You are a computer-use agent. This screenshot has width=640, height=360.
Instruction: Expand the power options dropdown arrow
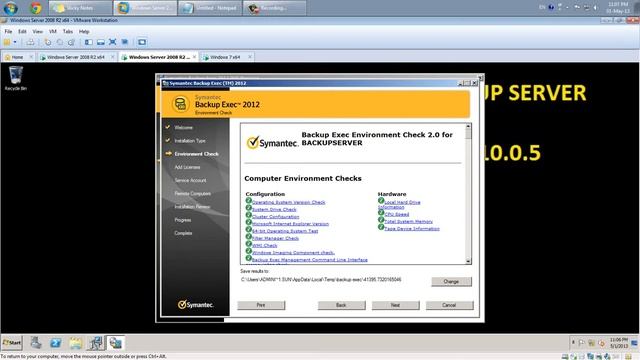pyautogui.click(x=15, y=42)
